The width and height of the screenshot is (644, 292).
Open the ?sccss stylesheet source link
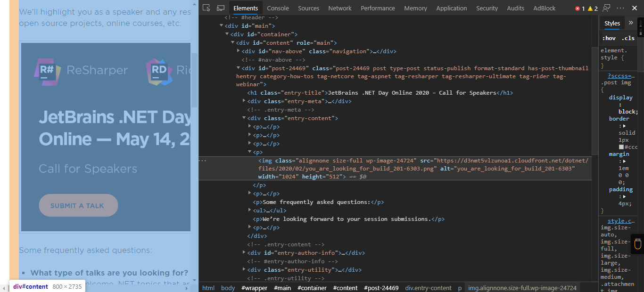coord(621,75)
